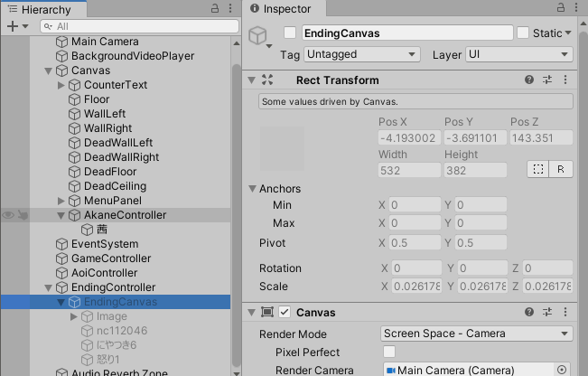Open the Tag dropdown Untagged
588x376 pixels.
[362, 54]
